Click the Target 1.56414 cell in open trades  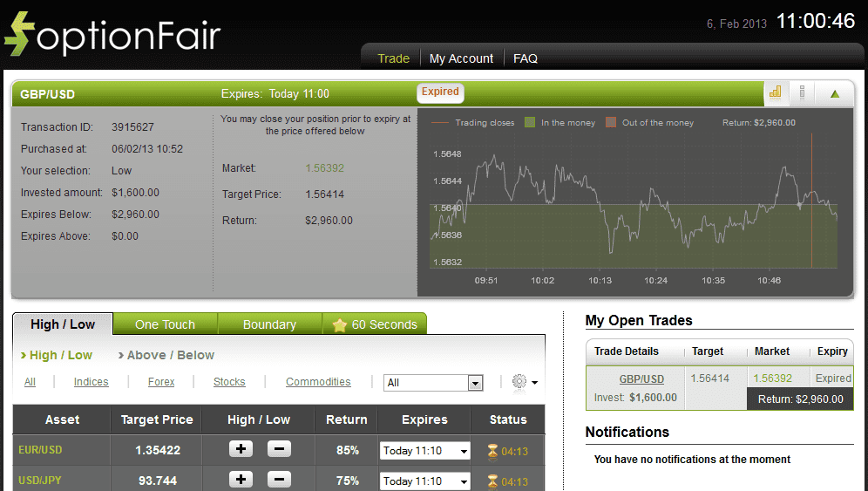click(x=709, y=378)
